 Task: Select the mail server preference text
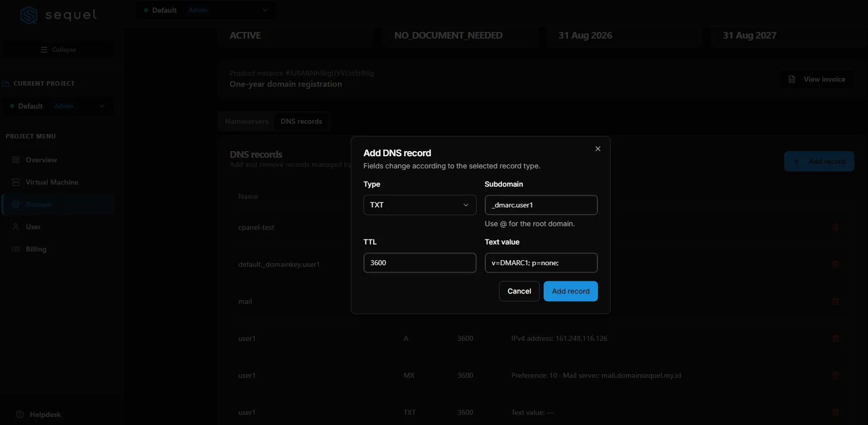pyautogui.click(x=596, y=375)
